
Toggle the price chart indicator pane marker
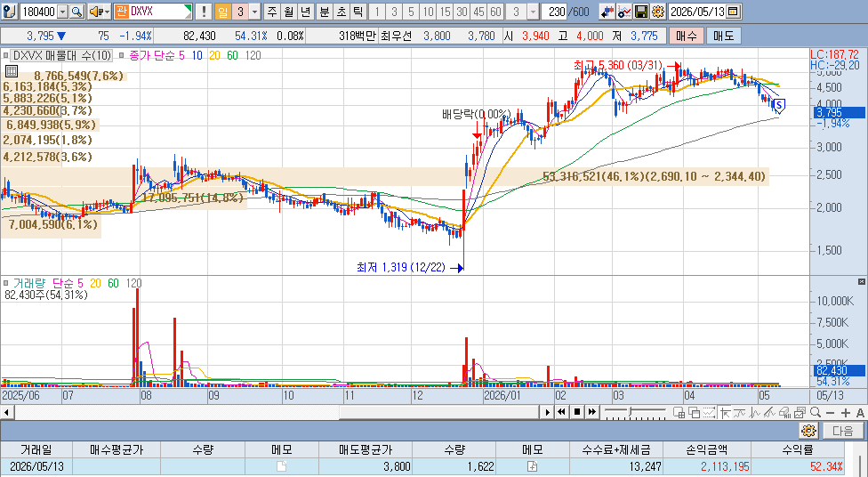pos(5,55)
